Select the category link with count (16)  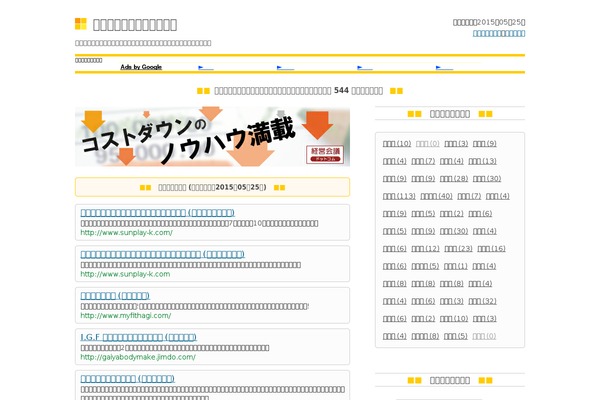[491, 248]
